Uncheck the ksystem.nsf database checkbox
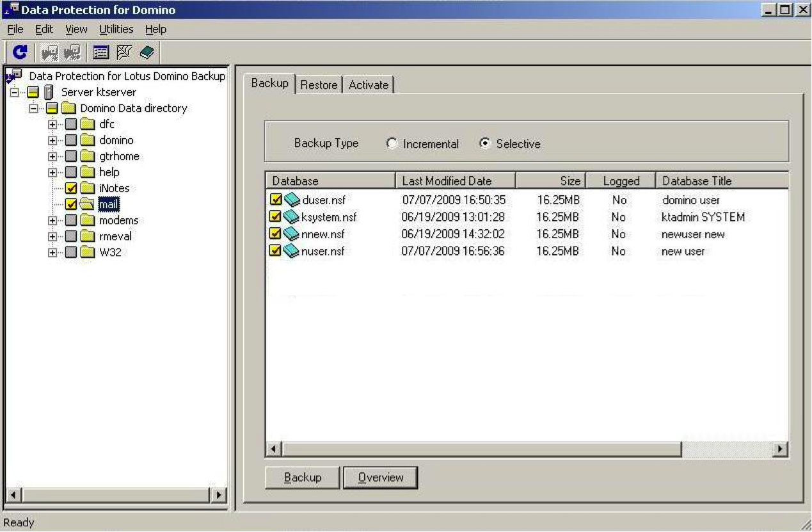 276,217
